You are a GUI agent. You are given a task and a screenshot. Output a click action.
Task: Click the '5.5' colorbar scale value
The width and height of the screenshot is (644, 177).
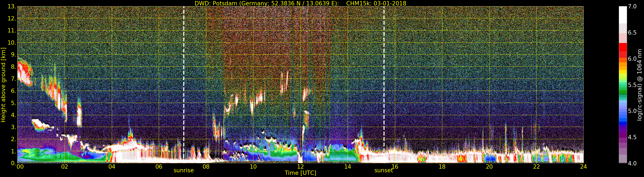[632, 85]
